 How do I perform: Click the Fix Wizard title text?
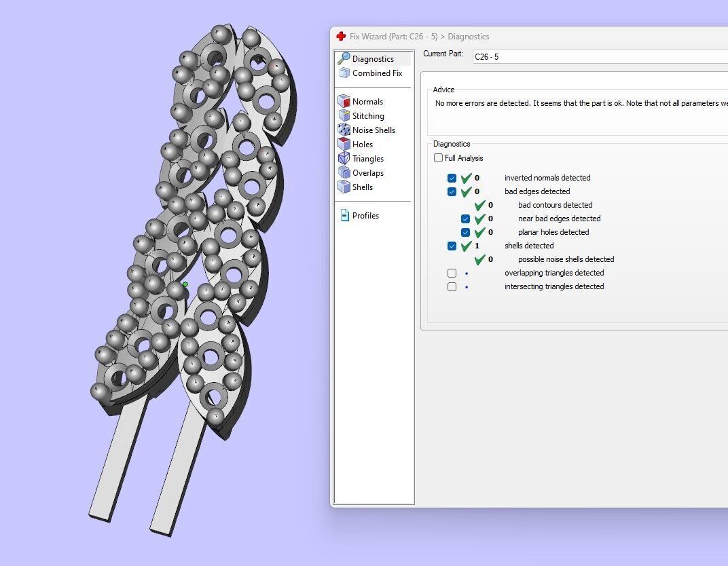tap(419, 37)
